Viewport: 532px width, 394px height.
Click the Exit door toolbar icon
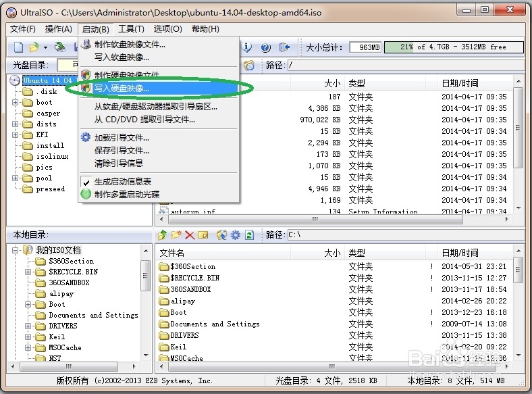pyautogui.click(x=284, y=47)
